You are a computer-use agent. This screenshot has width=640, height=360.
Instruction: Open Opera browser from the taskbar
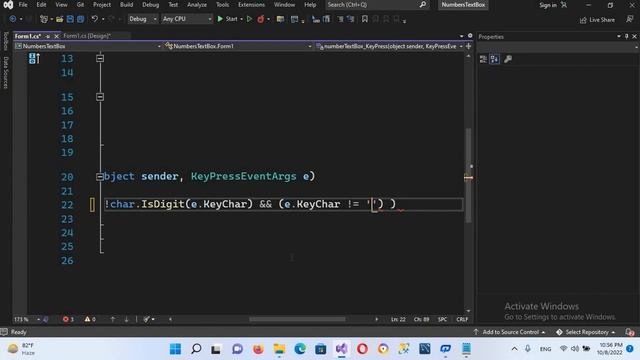pos(362,349)
